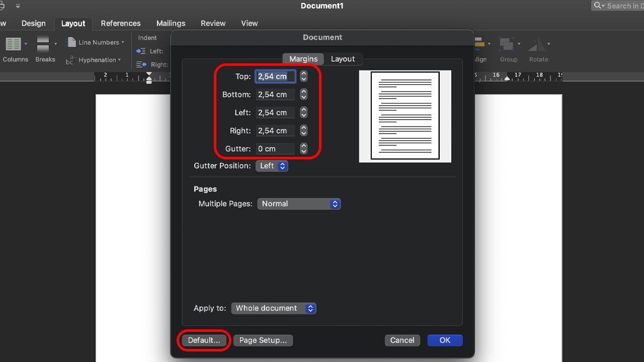Open the Group dropdown arrow
This screenshot has height=362, width=644.
519,44
